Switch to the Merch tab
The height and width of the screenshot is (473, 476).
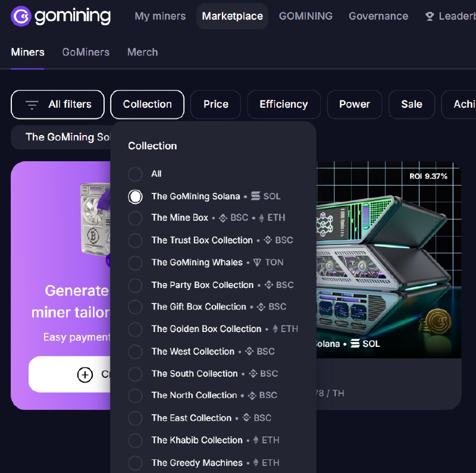pyautogui.click(x=142, y=52)
